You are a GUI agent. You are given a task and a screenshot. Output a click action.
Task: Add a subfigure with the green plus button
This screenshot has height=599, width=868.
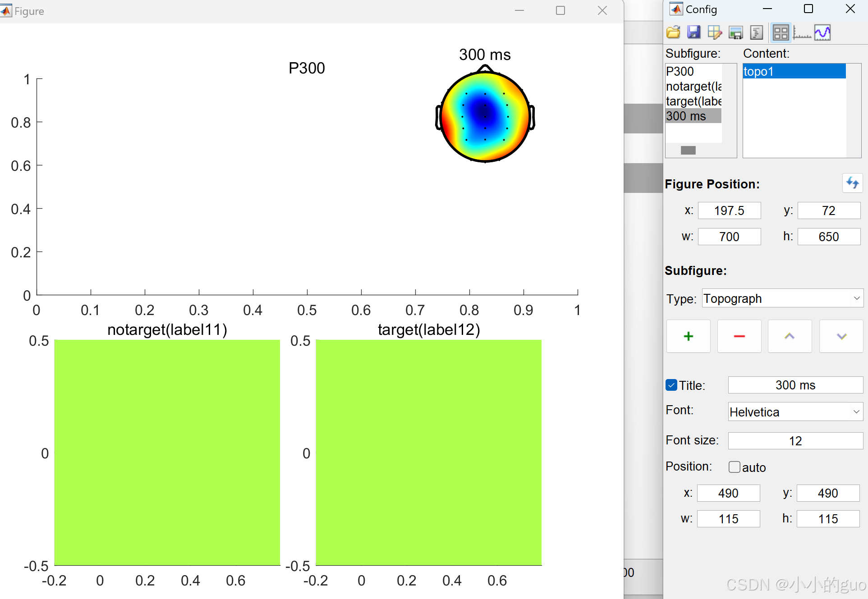point(689,336)
